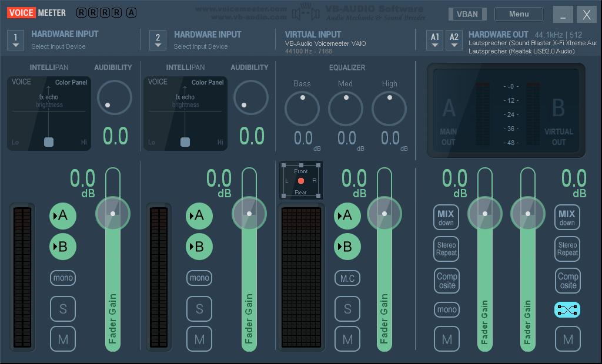Viewport: 602px width, 364px height.
Task: Enable mono on Hardware Input 2
Action: click(199, 278)
